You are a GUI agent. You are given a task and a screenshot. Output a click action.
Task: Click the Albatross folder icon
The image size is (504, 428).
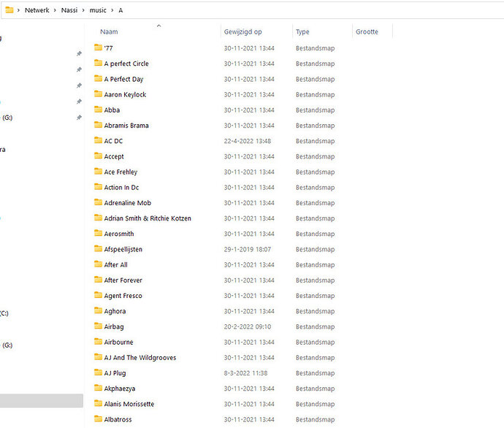98,419
